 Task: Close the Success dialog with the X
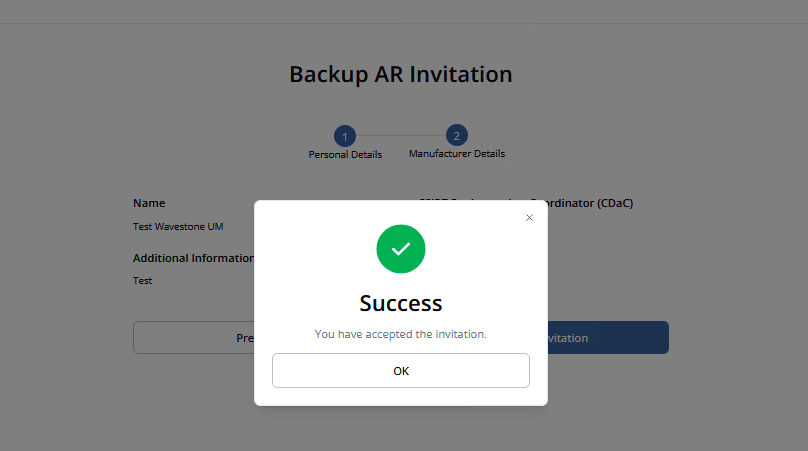tap(529, 218)
